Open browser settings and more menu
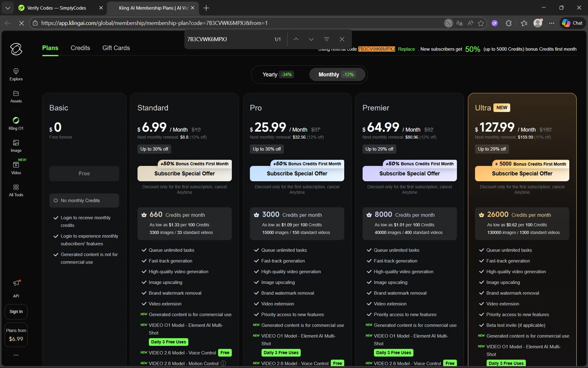The height and width of the screenshot is (368, 588). pos(552,23)
